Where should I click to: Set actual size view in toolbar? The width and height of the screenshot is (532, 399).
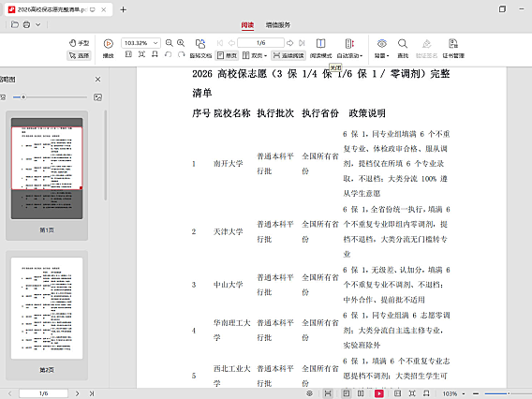[x=128, y=54]
